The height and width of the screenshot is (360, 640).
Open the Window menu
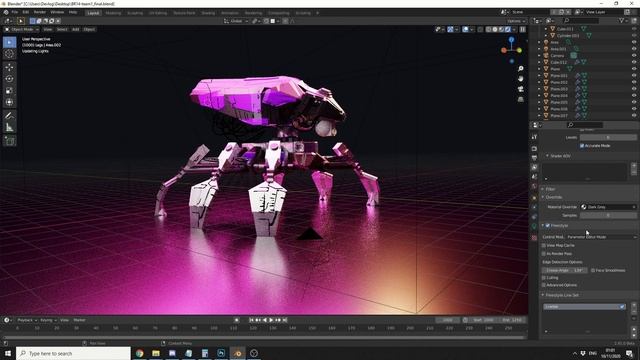pos(57,12)
